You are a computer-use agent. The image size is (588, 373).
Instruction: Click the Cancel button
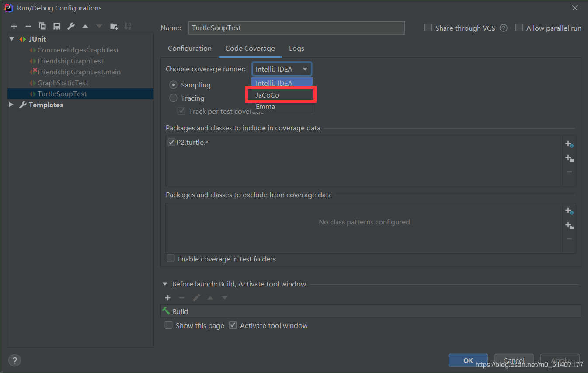point(514,360)
